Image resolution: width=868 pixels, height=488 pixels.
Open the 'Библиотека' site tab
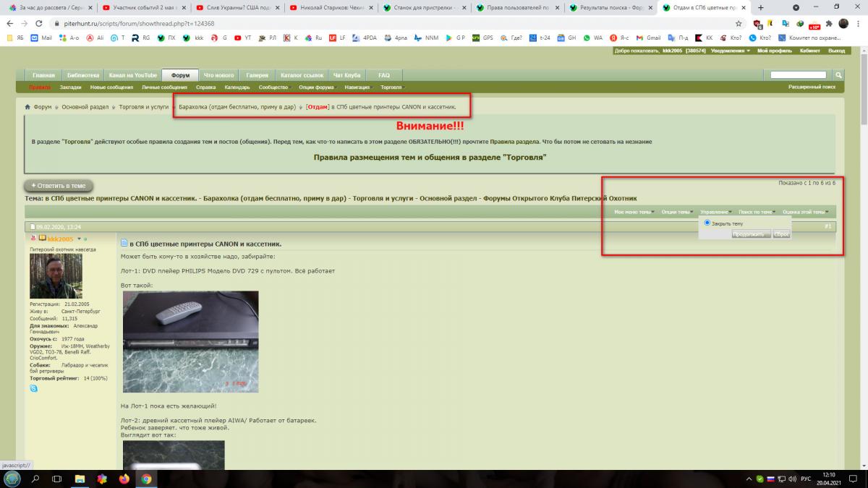click(82, 75)
